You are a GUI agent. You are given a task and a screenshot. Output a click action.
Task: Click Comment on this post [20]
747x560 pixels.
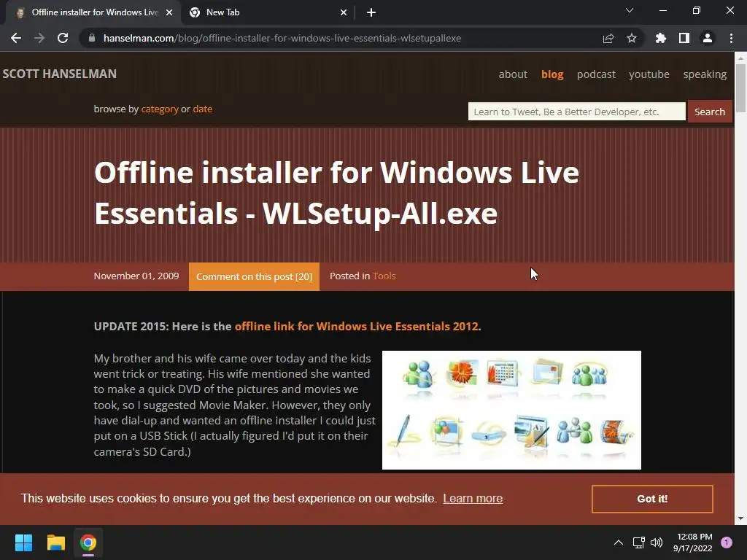click(254, 276)
